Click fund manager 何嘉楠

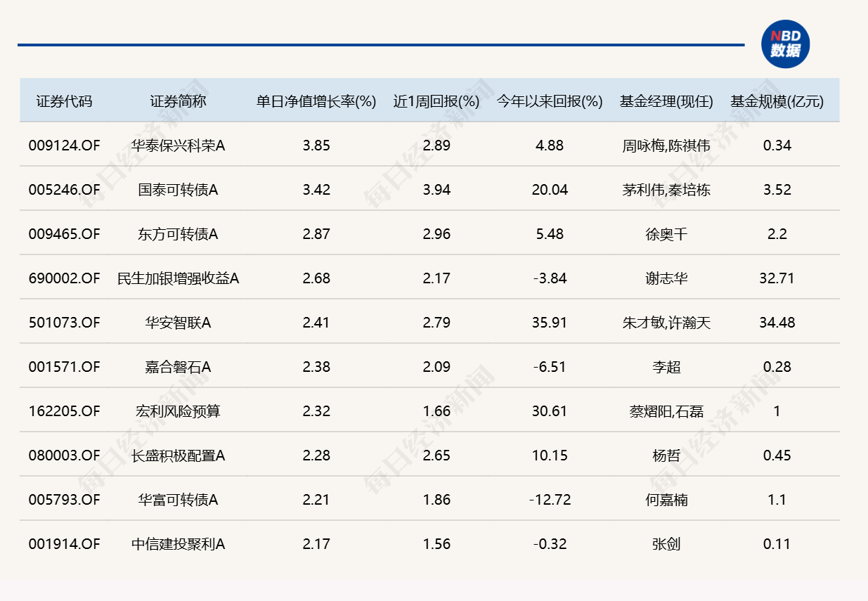click(x=666, y=500)
